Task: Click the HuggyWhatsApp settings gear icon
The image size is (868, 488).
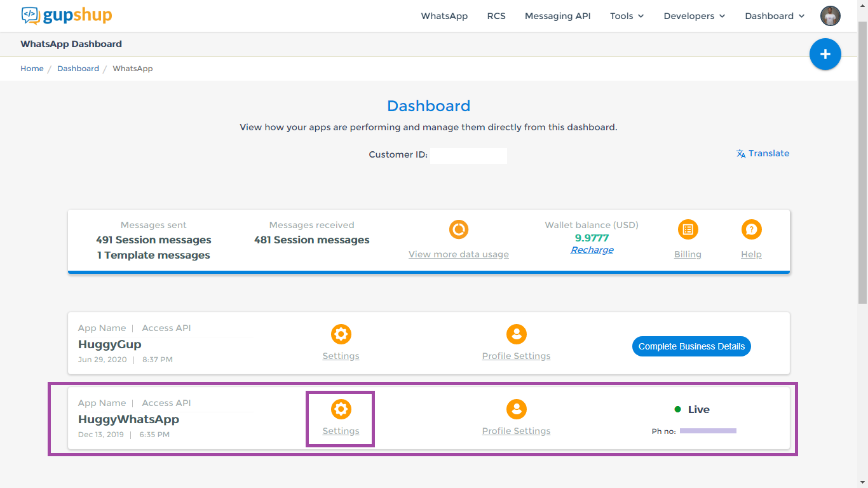Action: [x=341, y=409]
